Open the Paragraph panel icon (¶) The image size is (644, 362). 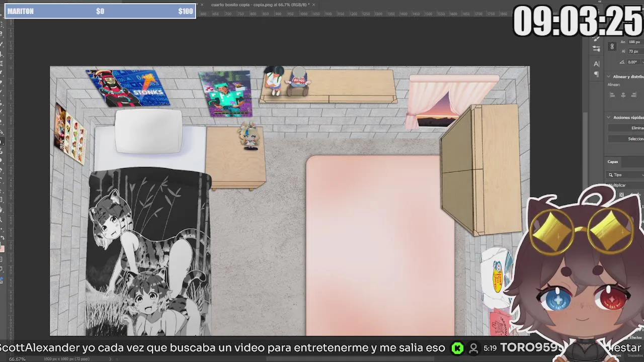(596, 74)
